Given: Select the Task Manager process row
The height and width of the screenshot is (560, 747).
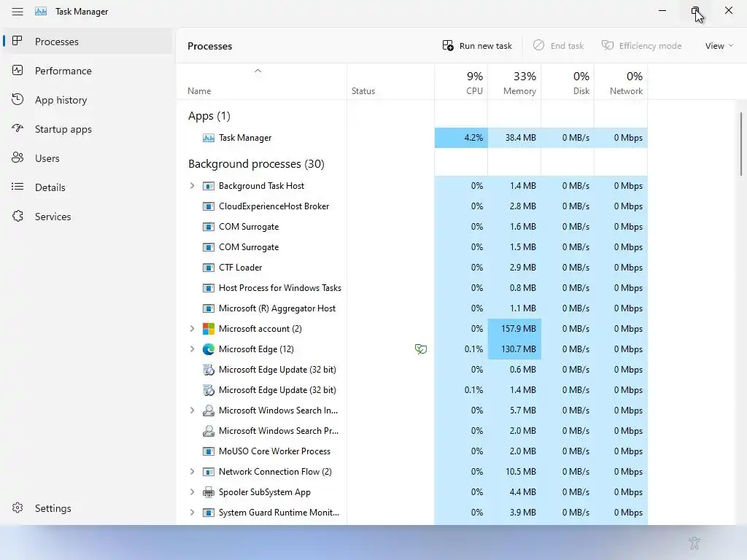Looking at the screenshot, I should pyautogui.click(x=412, y=138).
